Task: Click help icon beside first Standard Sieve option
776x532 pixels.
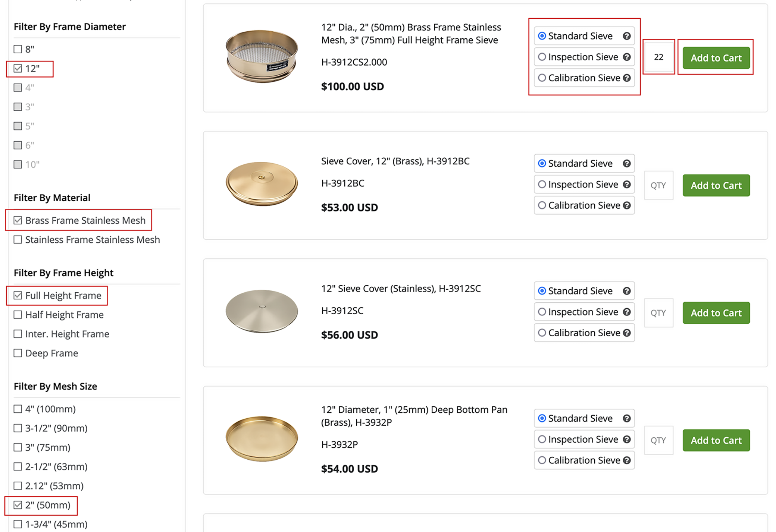Action: (x=627, y=36)
